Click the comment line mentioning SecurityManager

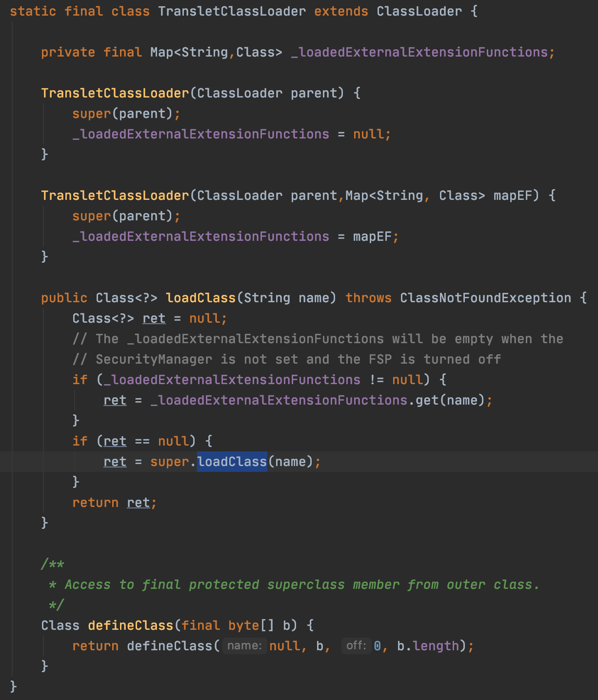click(286, 359)
